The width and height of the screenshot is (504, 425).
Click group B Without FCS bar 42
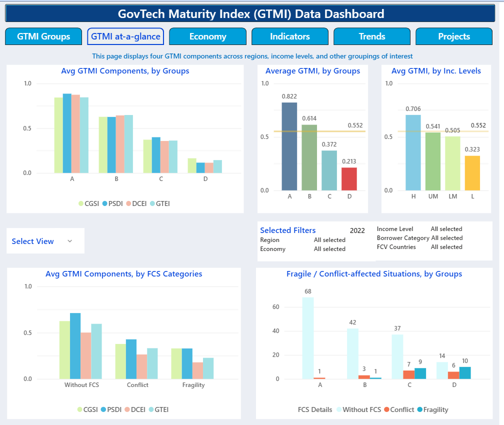pos(352,353)
